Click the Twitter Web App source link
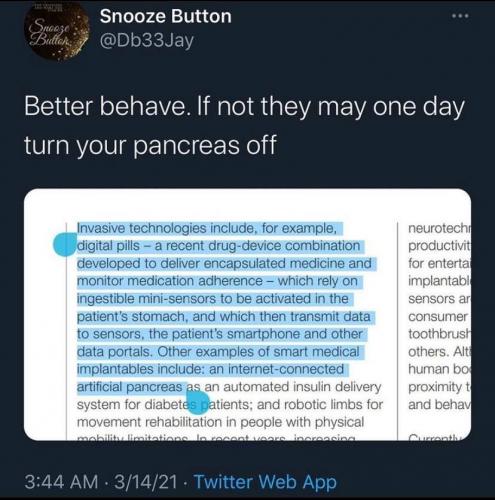495x500 pixels. point(265,482)
